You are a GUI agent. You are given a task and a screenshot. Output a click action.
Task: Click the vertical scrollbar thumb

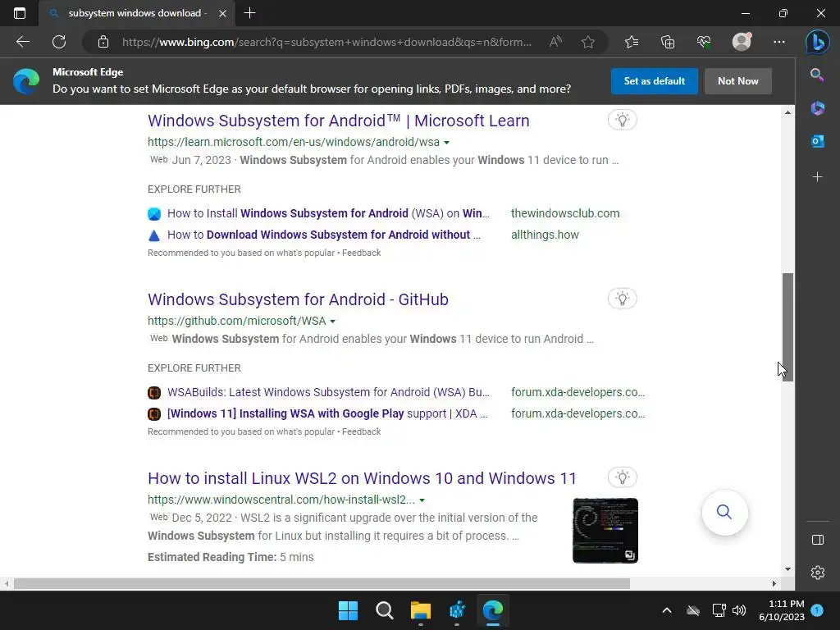787,326
